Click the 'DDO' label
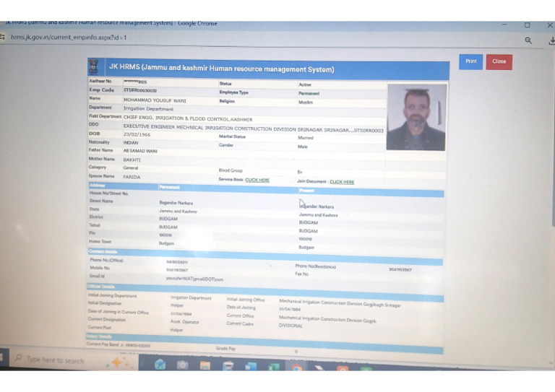This screenshot has height=392, width=555. (94, 124)
